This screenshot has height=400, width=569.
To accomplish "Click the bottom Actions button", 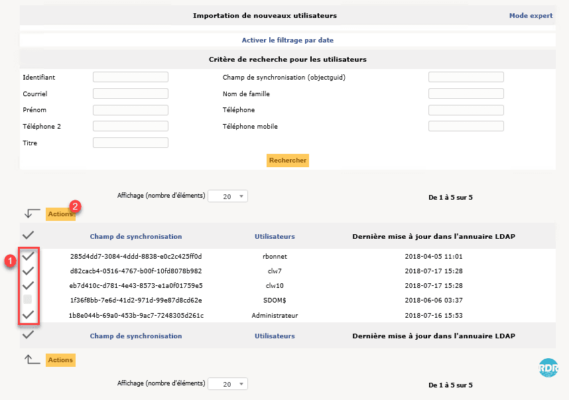I will coord(61,360).
